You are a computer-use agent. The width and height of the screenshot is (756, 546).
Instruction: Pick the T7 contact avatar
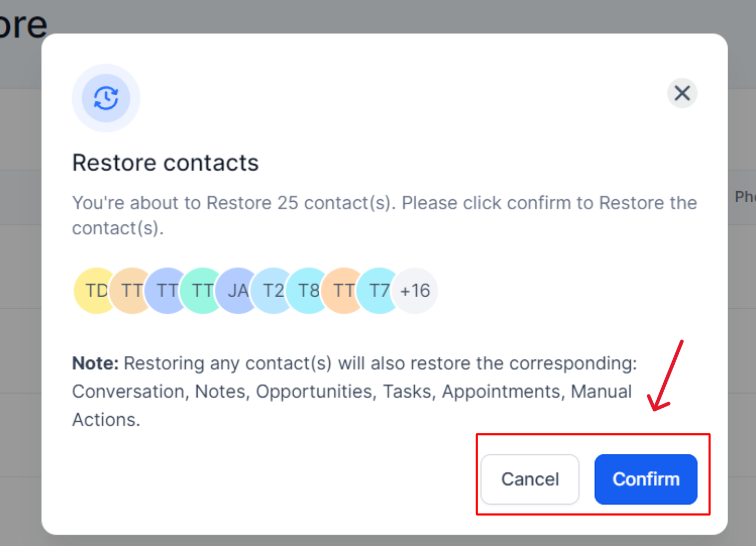[x=379, y=291]
